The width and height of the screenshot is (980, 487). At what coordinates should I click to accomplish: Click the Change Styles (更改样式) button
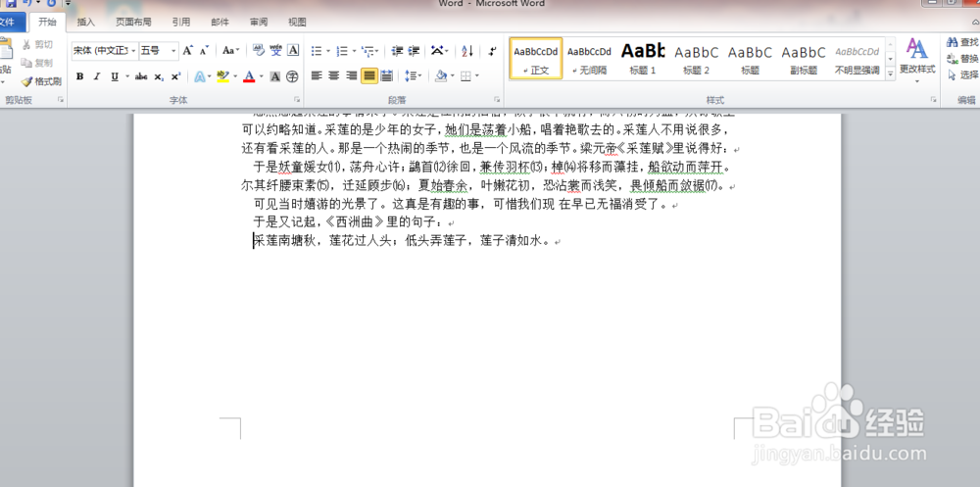917,60
